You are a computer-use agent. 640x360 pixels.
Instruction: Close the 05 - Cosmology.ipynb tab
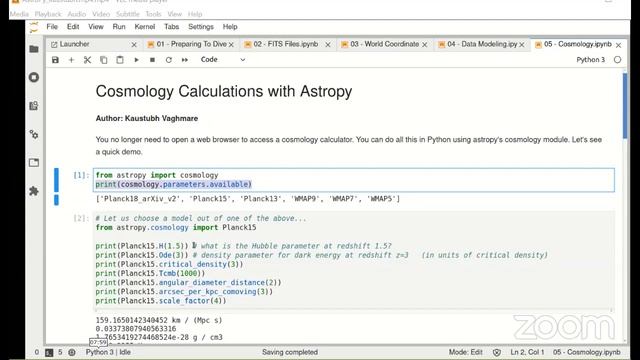pyautogui.click(x=618, y=45)
